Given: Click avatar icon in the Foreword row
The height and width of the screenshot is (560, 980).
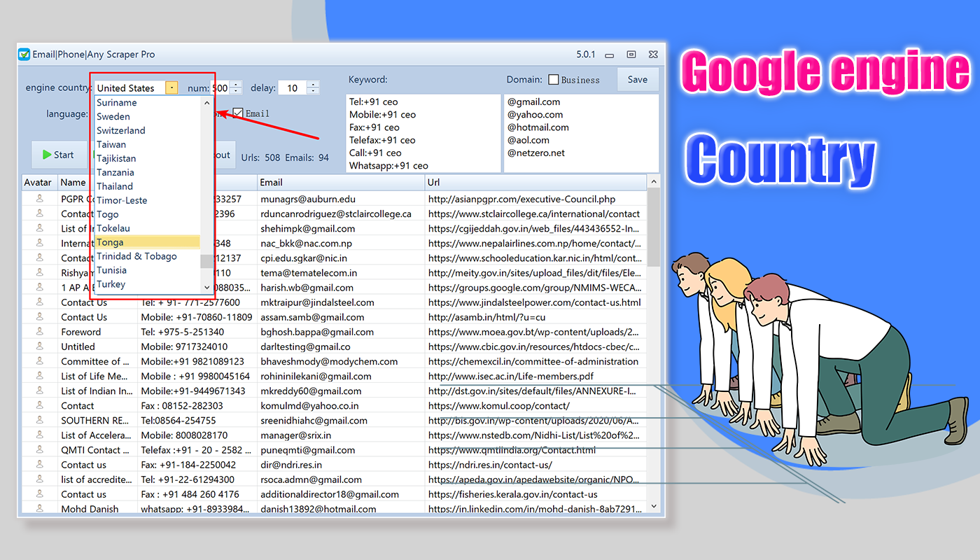Looking at the screenshot, I should [40, 332].
